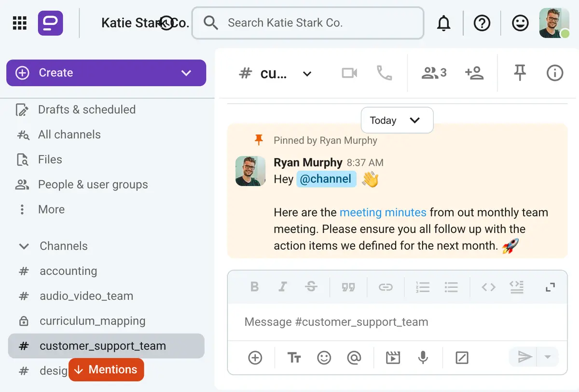579x392 pixels.
Task: Toggle italic formatting in the composer
Action: (x=283, y=287)
